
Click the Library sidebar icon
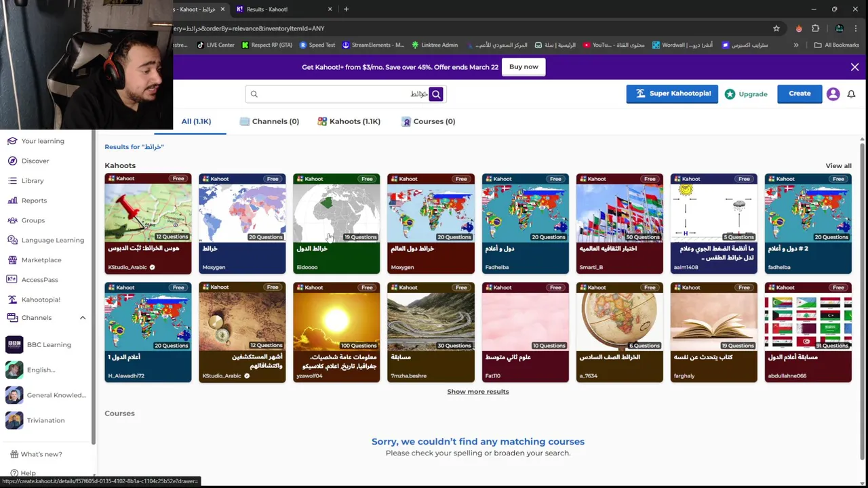pos(12,181)
